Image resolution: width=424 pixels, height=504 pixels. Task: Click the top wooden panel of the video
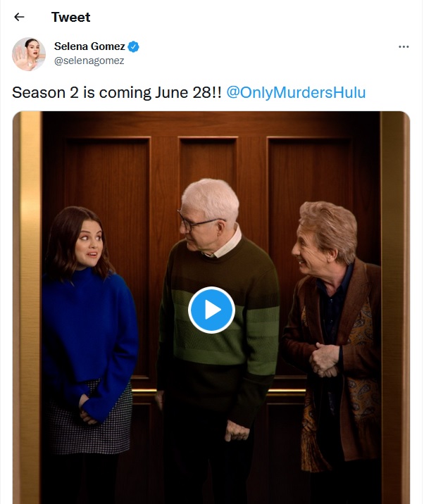[x=211, y=123]
